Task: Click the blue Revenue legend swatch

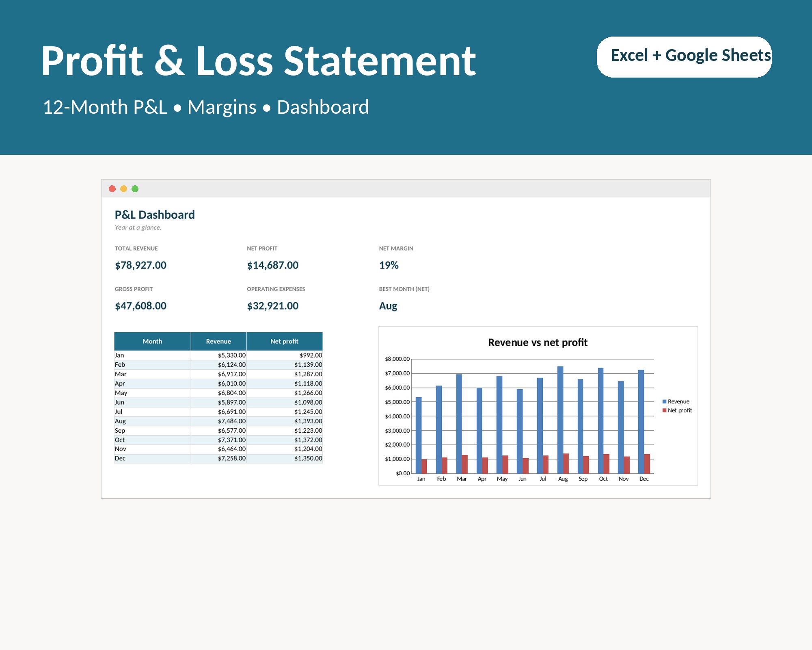Action: click(664, 401)
